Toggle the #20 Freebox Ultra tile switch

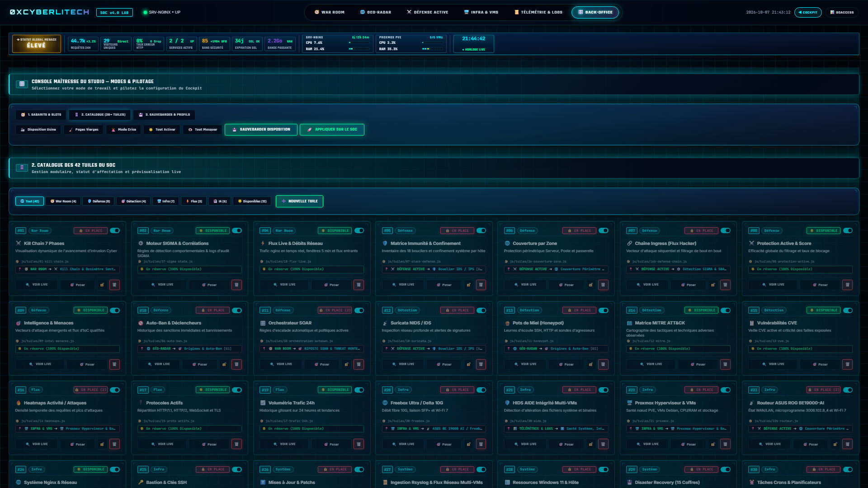click(x=481, y=390)
